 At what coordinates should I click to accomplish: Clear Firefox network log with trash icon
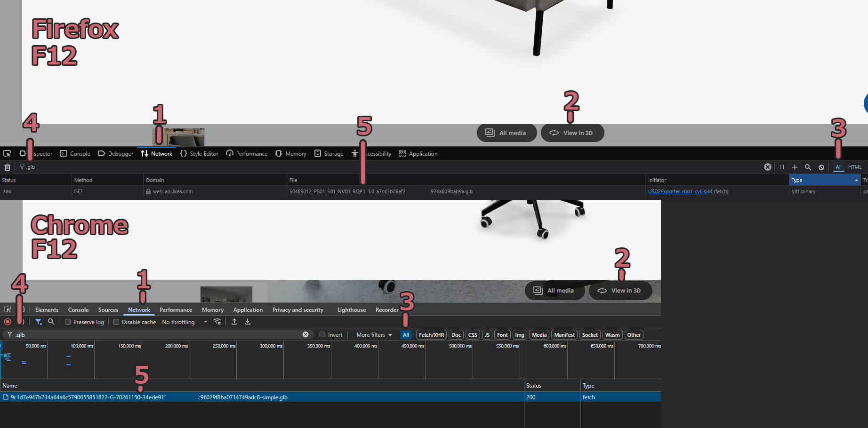[7, 167]
